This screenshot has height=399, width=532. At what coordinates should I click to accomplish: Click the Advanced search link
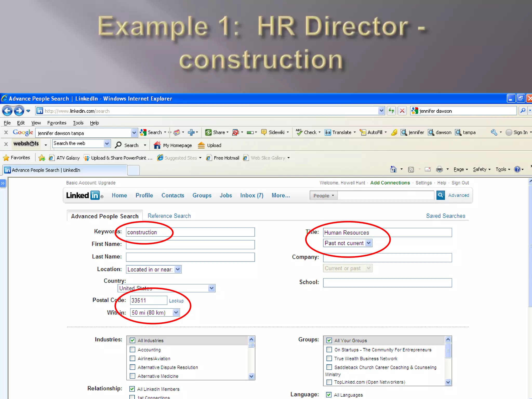click(x=458, y=195)
